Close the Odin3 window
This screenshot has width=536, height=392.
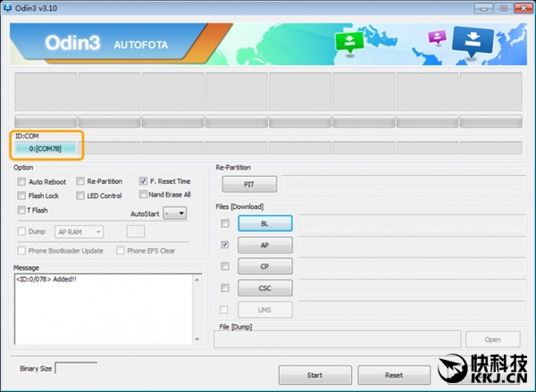pos(523,8)
